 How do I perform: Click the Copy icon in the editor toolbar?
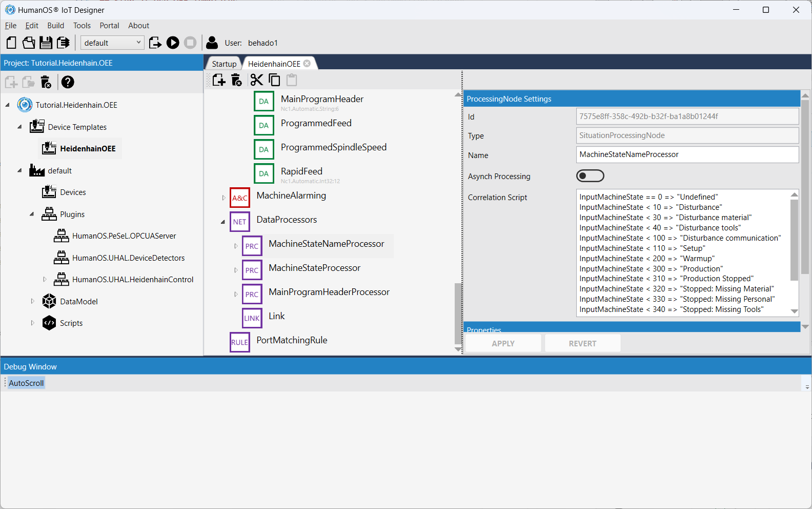274,80
